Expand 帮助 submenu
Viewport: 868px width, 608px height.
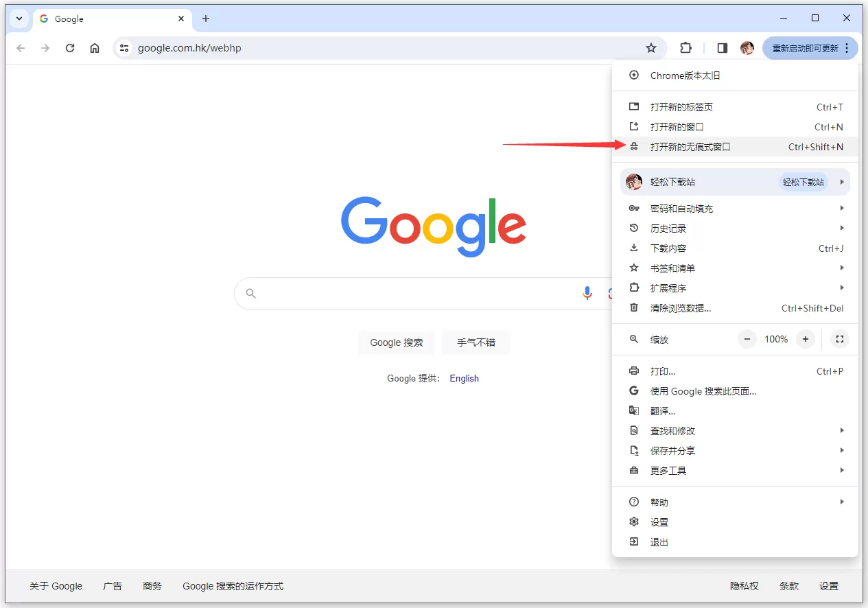735,502
